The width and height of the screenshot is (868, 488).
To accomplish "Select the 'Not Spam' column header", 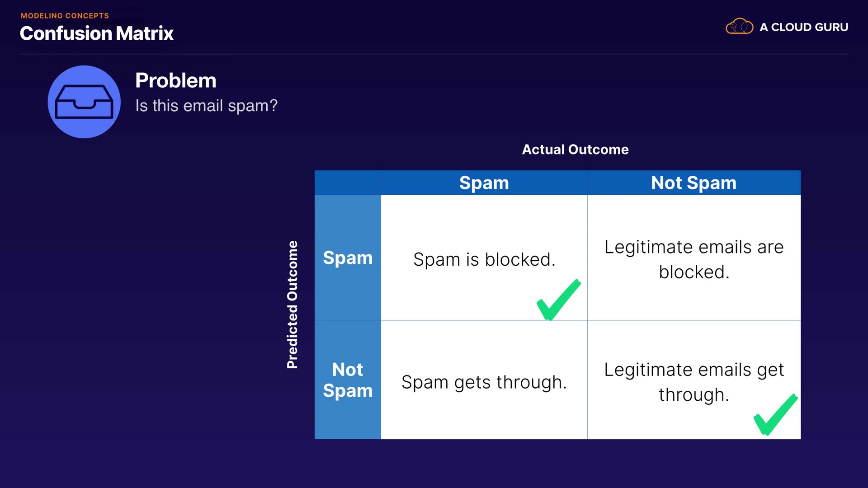I will coord(693,183).
